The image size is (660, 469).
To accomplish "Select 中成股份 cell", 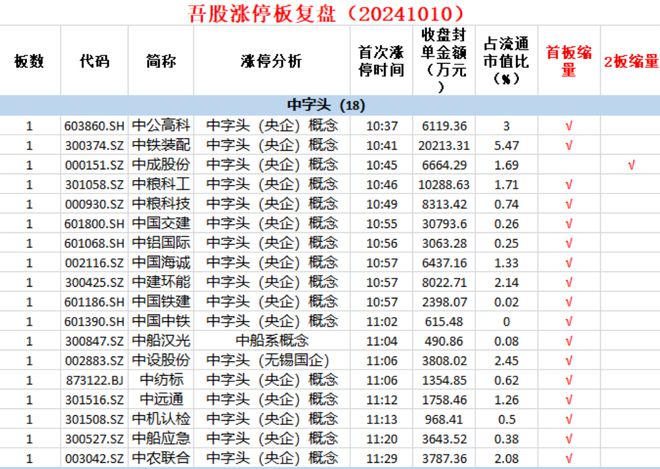I will [x=161, y=165].
